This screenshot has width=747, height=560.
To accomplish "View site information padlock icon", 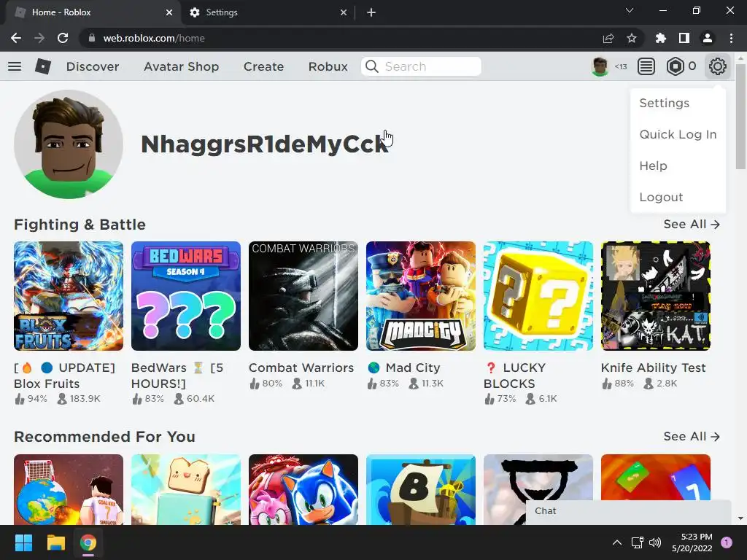I will 92,38.
